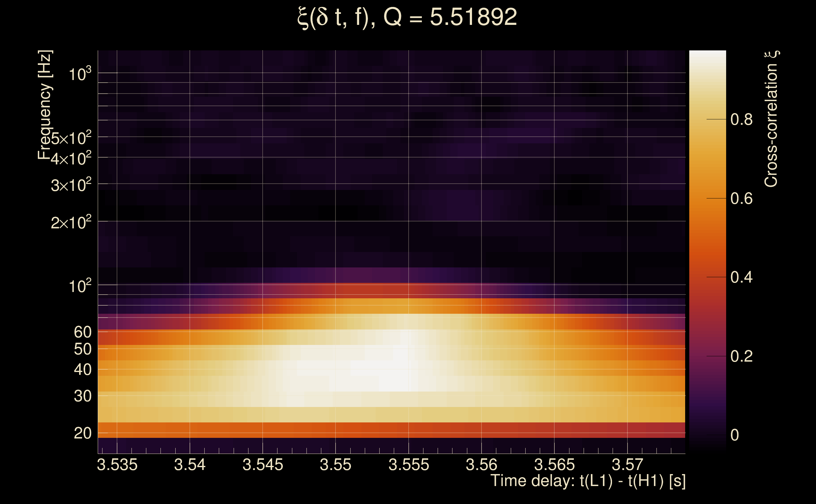Click the 0 label on the colorbar
Screen dimensions: 816x504
pyautogui.click(x=734, y=435)
